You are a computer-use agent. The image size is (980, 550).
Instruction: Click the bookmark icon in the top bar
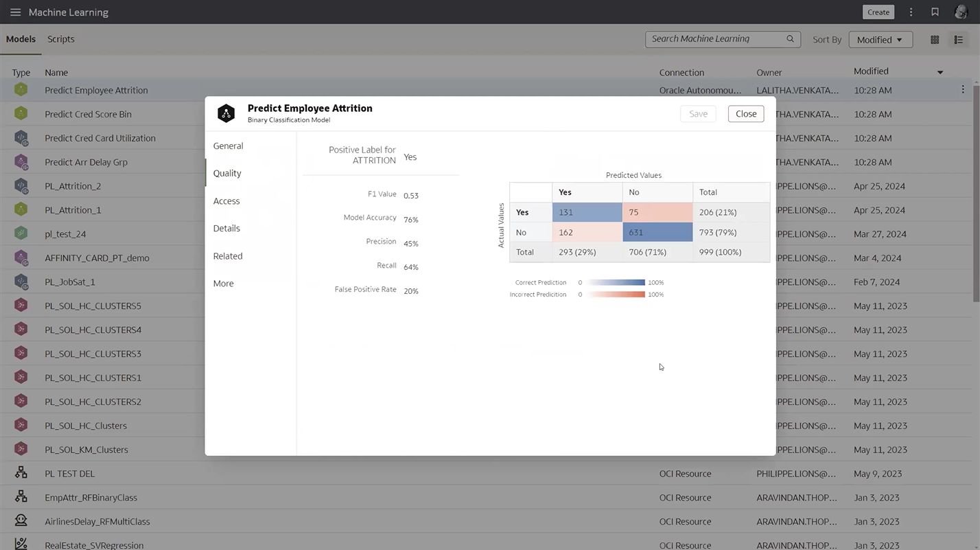(x=935, y=12)
